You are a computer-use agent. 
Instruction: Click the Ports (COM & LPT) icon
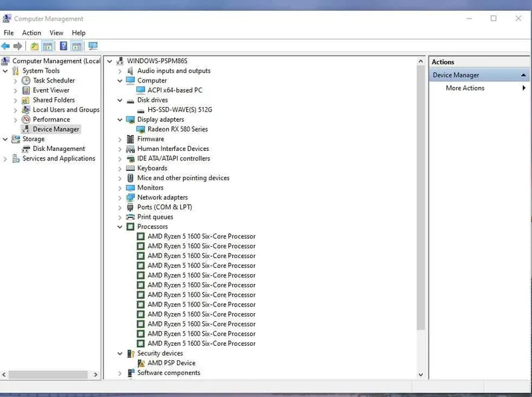[x=130, y=207]
